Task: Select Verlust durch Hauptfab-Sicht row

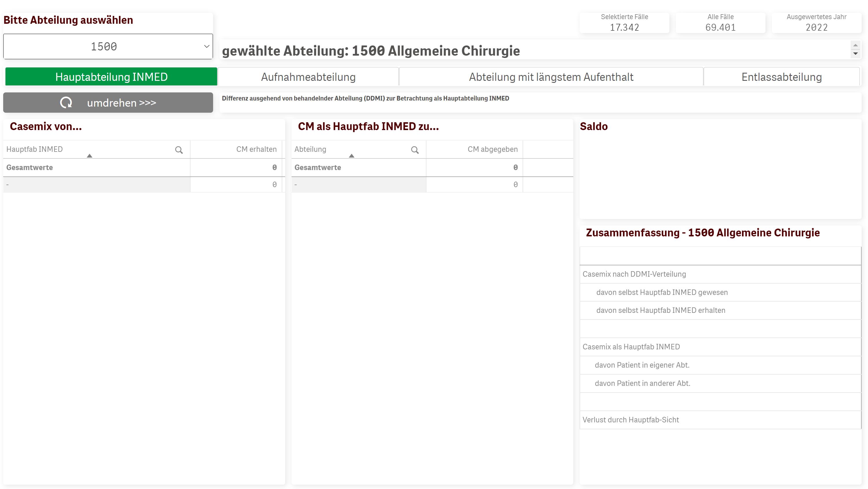Action: (x=631, y=420)
